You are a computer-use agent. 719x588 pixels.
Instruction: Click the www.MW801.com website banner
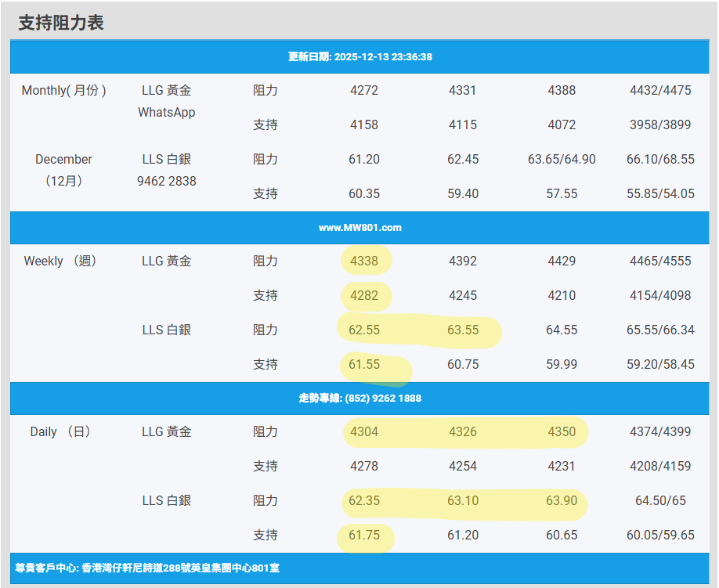(x=359, y=228)
